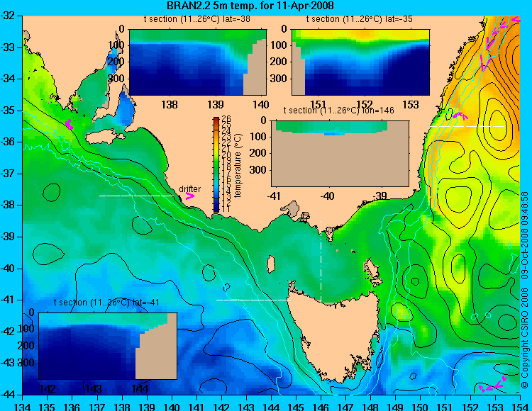Click the magenta drifter arrows near 153 longitude bottom edge
Viewport: 532px width, 411px height.
493,385
